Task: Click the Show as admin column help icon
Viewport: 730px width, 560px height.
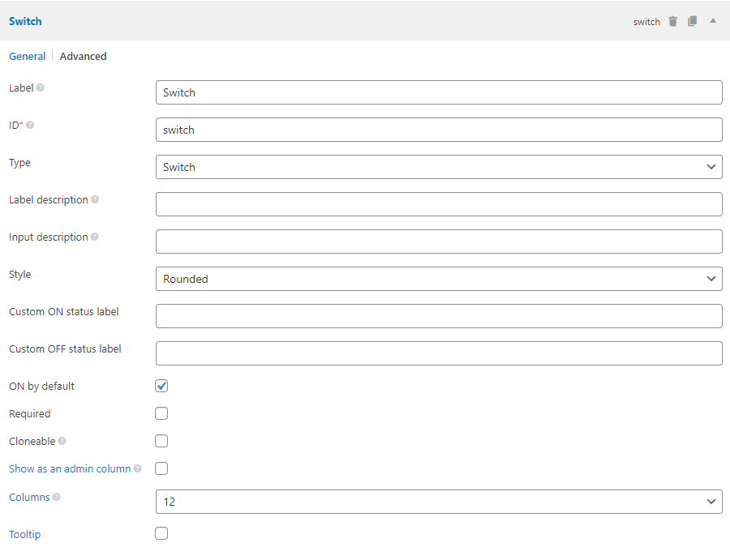Action: pos(137,468)
